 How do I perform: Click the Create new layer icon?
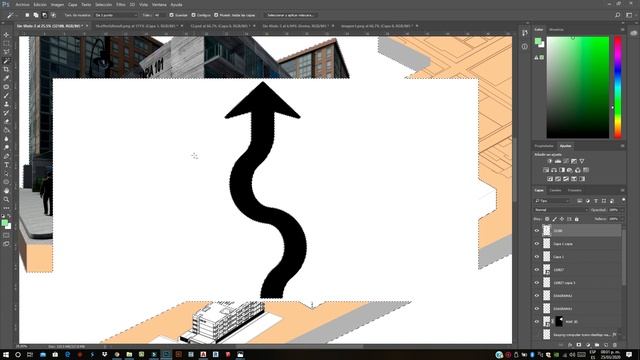tap(606, 345)
